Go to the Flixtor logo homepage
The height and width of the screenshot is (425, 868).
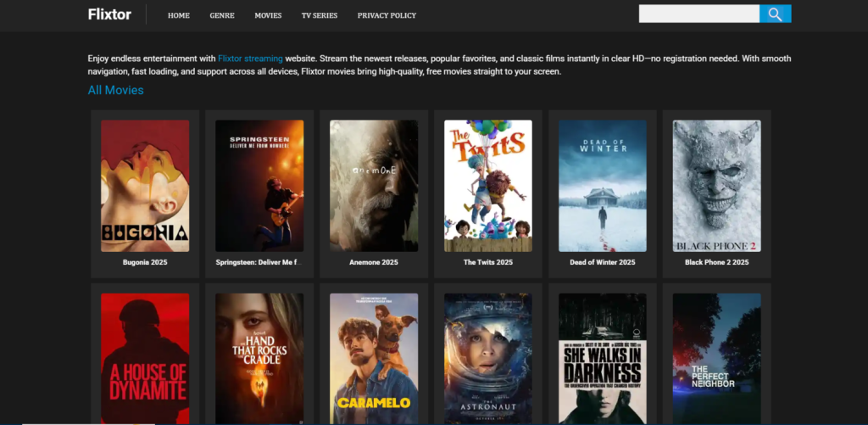pyautogui.click(x=109, y=15)
